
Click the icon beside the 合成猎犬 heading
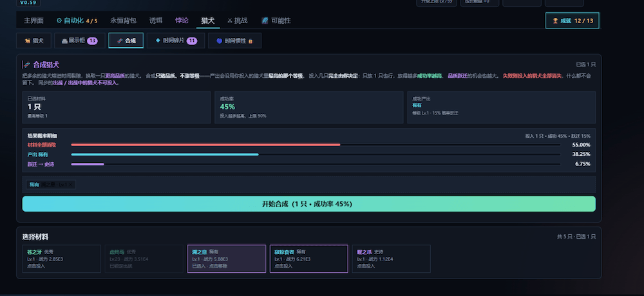[28, 65]
